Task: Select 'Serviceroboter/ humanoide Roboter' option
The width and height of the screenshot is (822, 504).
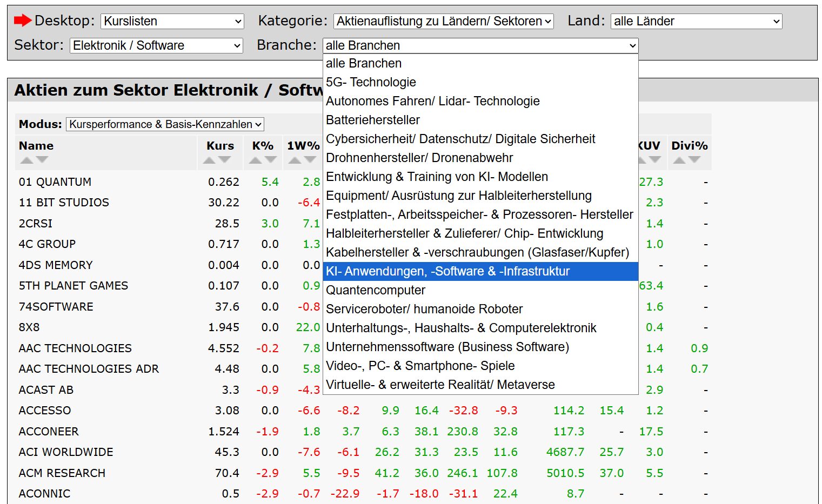Action: pos(480,309)
